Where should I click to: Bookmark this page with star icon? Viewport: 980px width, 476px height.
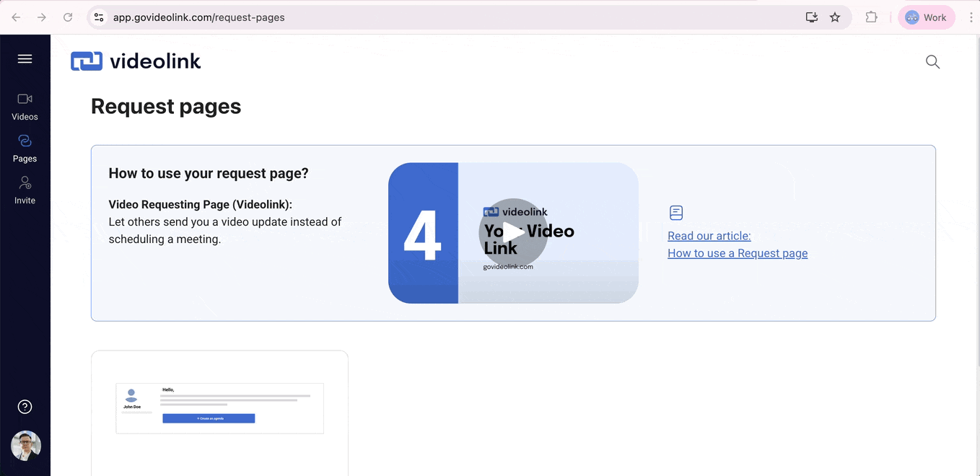(835, 17)
